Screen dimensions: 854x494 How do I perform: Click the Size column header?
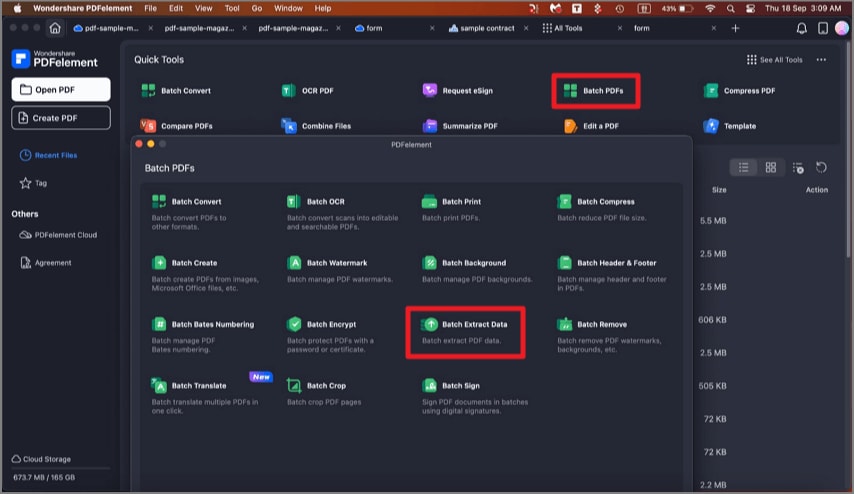[719, 190]
